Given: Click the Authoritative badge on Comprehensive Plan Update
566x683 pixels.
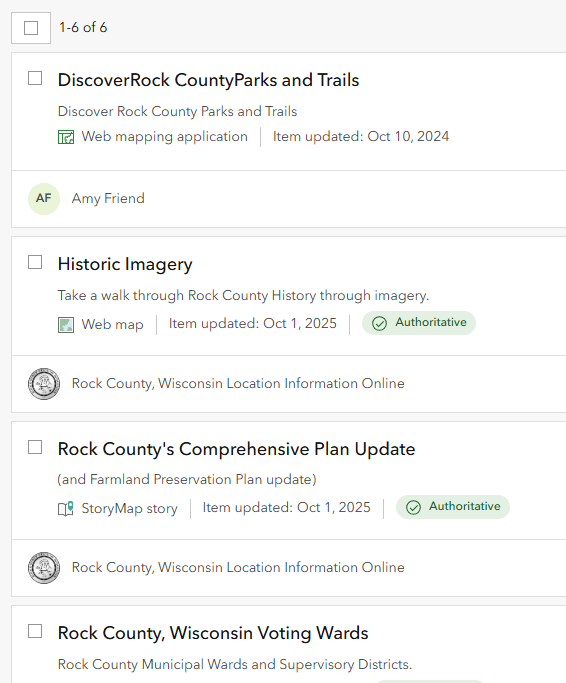Looking at the screenshot, I should [x=453, y=507].
